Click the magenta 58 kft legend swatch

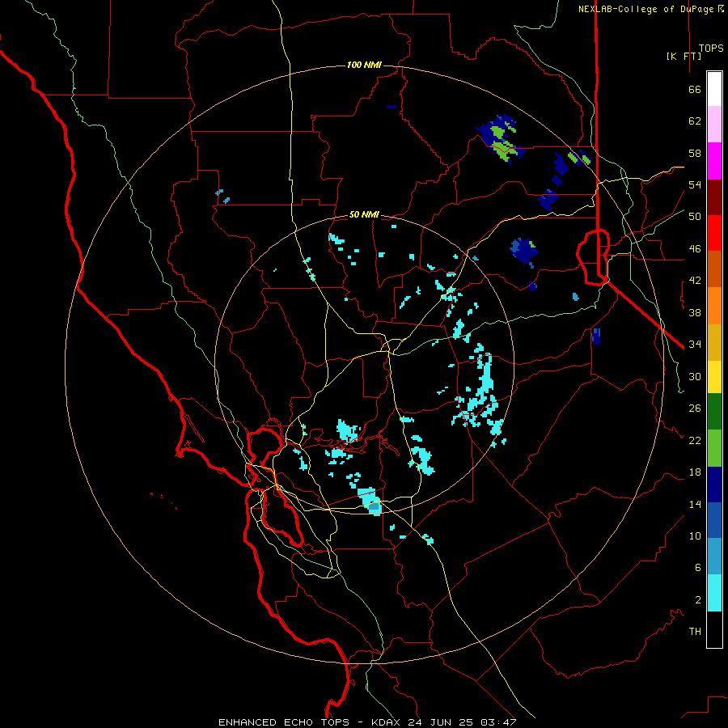coord(714,161)
